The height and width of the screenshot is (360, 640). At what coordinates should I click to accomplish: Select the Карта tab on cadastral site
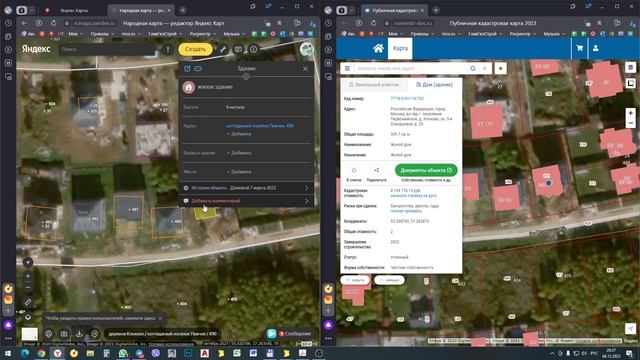click(400, 48)
